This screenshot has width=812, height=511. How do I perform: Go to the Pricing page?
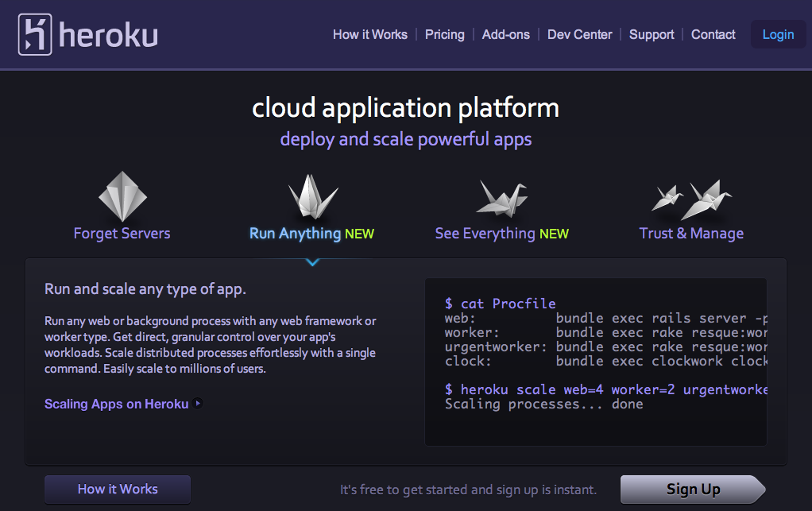coord(444,35)
